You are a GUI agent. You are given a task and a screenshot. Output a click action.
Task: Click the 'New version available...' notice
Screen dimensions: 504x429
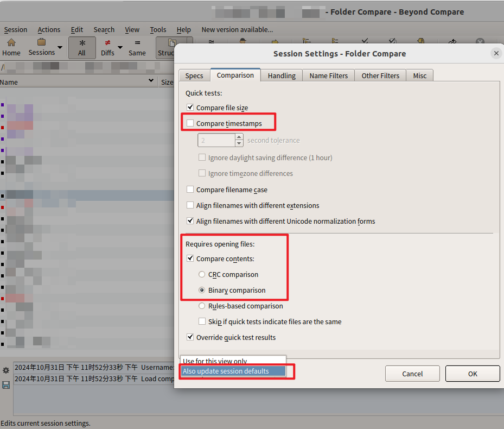coord(237,29)
